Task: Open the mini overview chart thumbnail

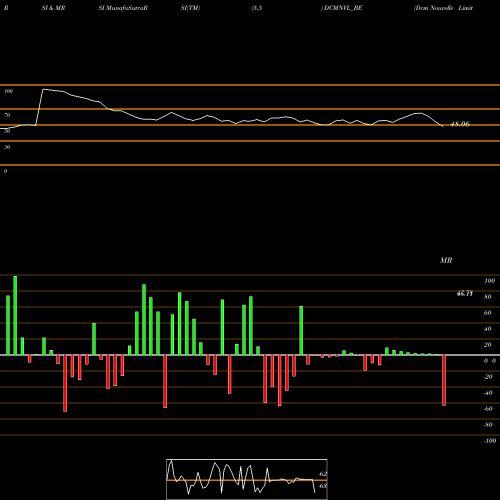Action: [x=247, y=479]
